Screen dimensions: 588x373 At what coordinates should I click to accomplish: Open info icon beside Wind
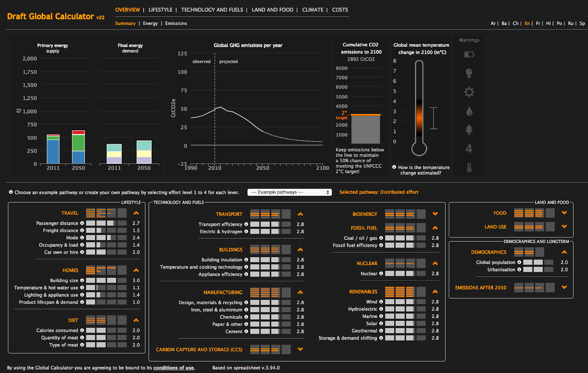coord(381,302)
